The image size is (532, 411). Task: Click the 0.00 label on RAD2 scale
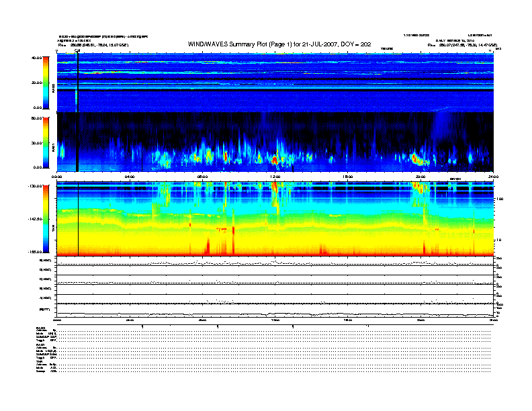pos(38,107)
